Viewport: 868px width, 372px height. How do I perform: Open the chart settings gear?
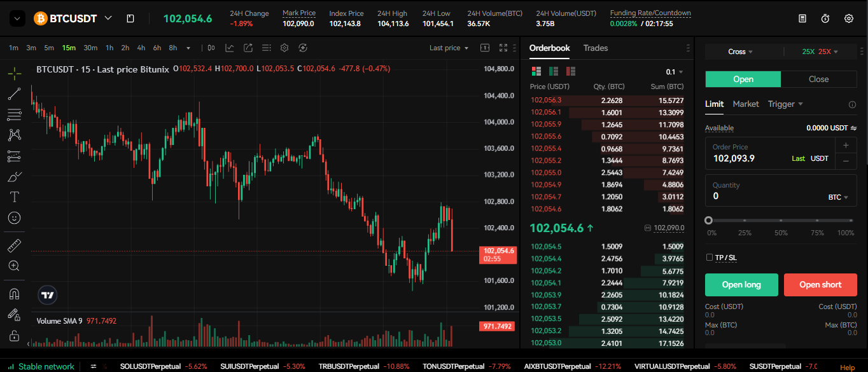tap(284, 47)
